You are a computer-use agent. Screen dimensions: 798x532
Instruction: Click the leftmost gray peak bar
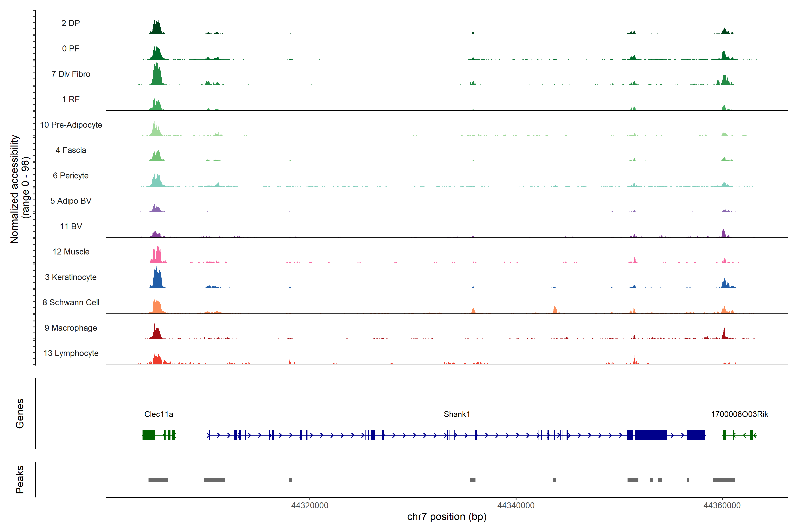(x=158, y=480)
